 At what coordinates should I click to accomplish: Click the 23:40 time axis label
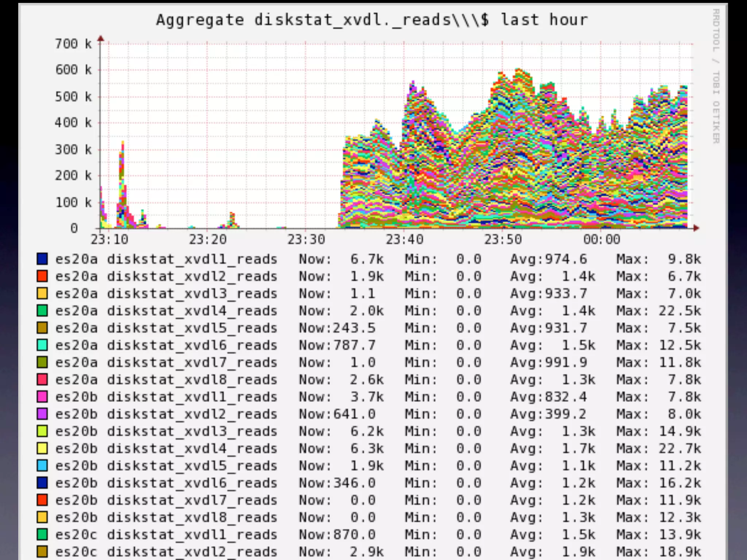404,240
